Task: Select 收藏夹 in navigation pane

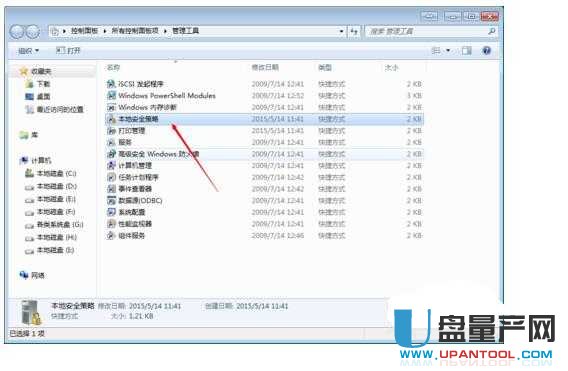Action: point(41,72)
